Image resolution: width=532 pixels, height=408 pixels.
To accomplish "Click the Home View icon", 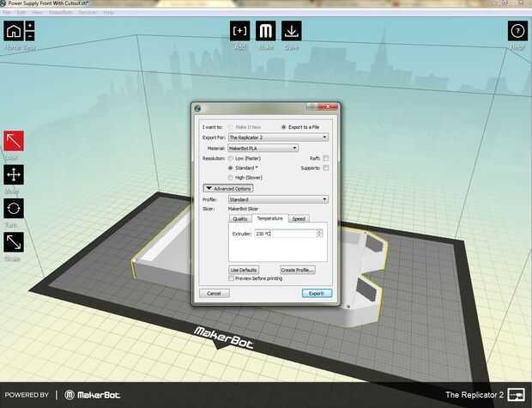I will click(14, 31).
